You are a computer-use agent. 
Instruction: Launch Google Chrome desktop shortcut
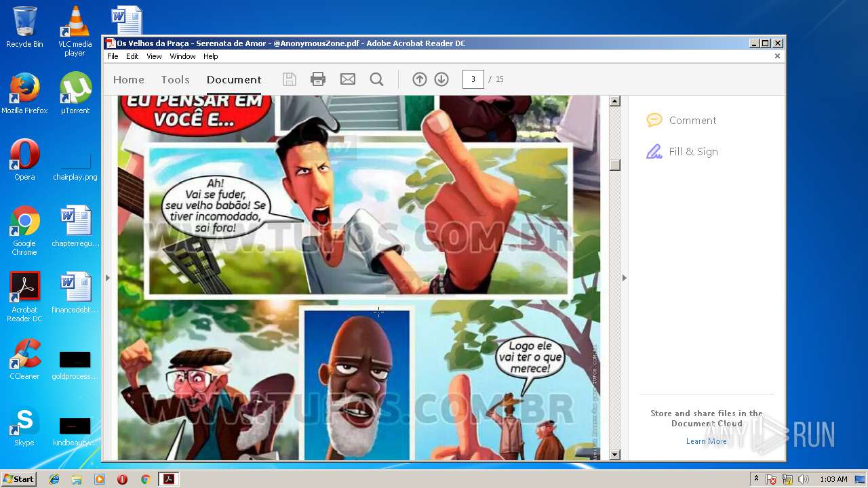click(24, 230)
